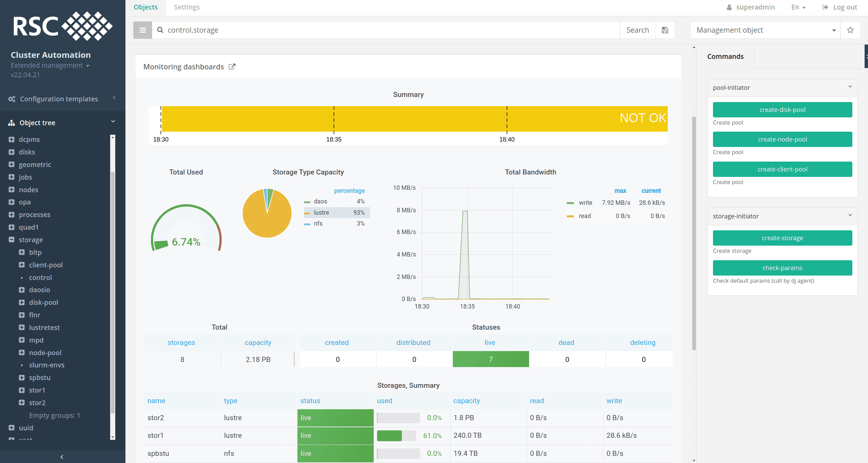The height and width of the screenshot is (463, 868).
Task: Click the Configuration templates gear icon
Action: pos(11,99)
